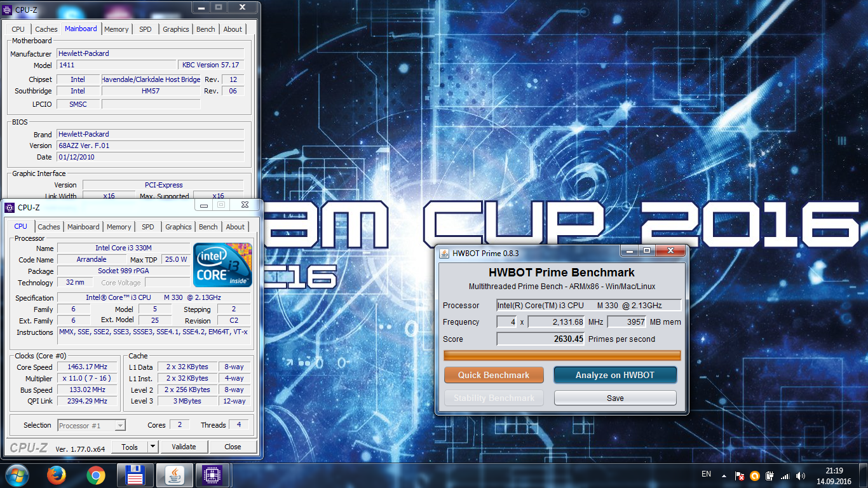Open the network signal tray icon

click(x=785, y=475)
